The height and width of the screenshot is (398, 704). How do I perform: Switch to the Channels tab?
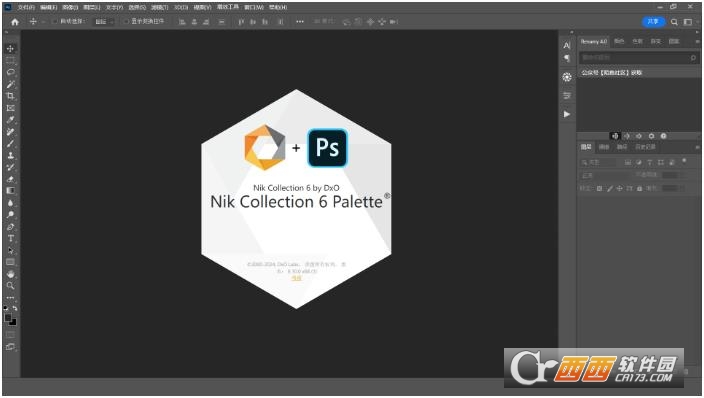pyautogui.click(x=604, y=147)
